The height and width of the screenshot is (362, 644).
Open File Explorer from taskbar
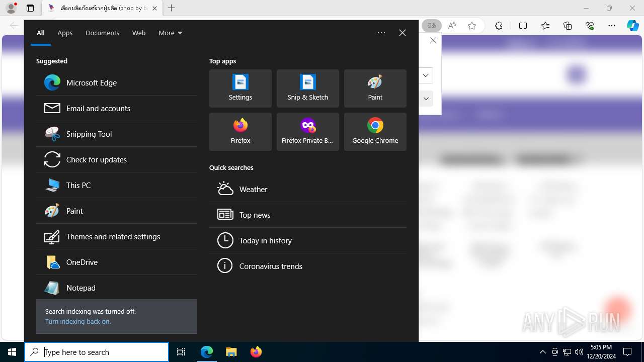tap(231, 352)
